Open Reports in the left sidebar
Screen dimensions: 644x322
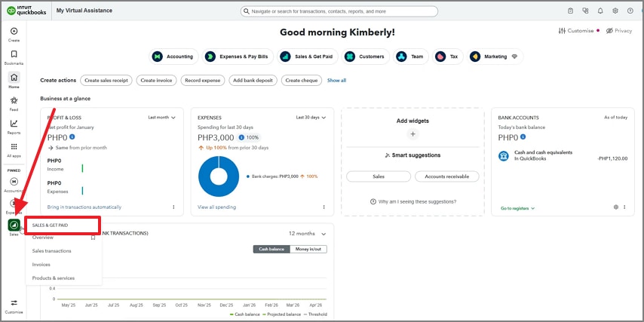14,123
